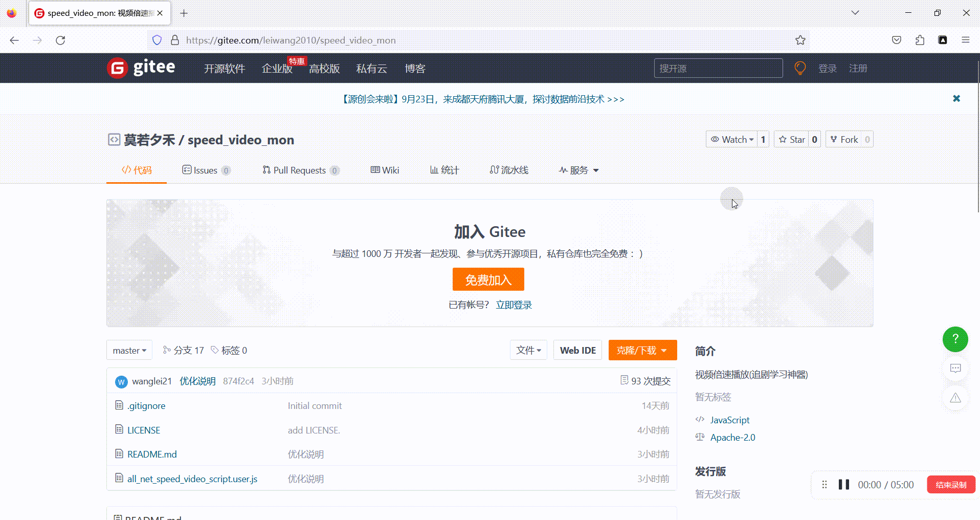Open the 93 次提交 commits link
The width and height of the screenshot is (980, 520).
pyautogui.click(x=645, y=381)
